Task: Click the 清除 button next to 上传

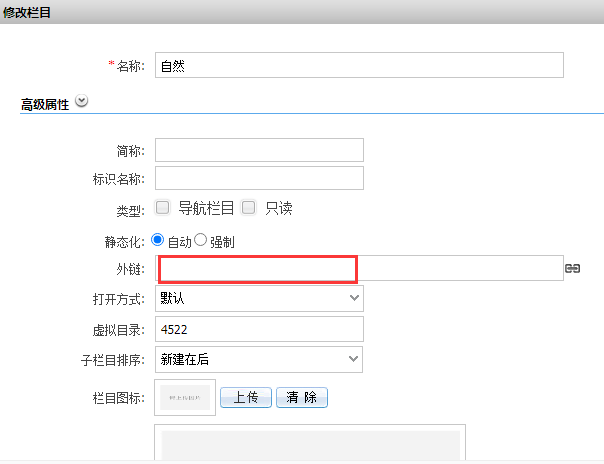Action: [301, 397]
